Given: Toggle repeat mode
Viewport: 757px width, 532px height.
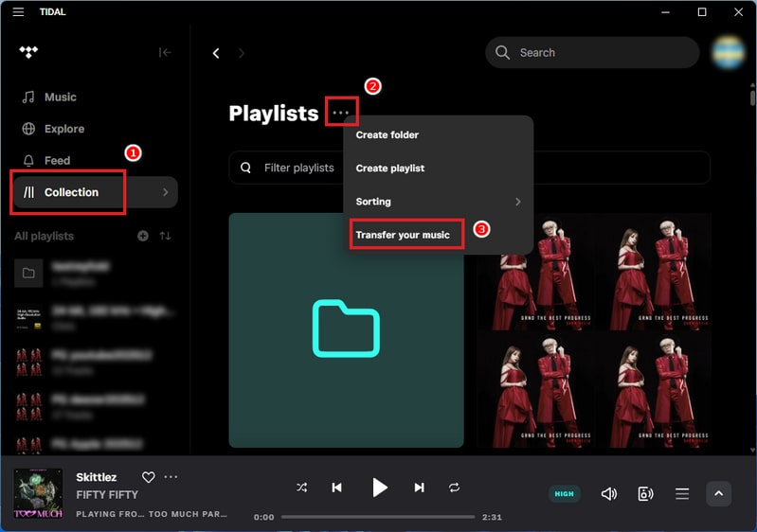Looking at the screenshot, I should (x=454, y=488).
